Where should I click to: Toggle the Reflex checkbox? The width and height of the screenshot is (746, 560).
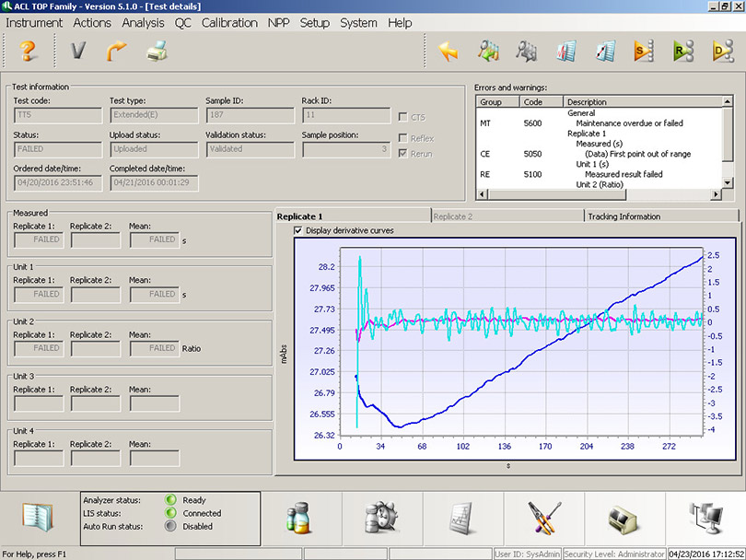point(403,138)
